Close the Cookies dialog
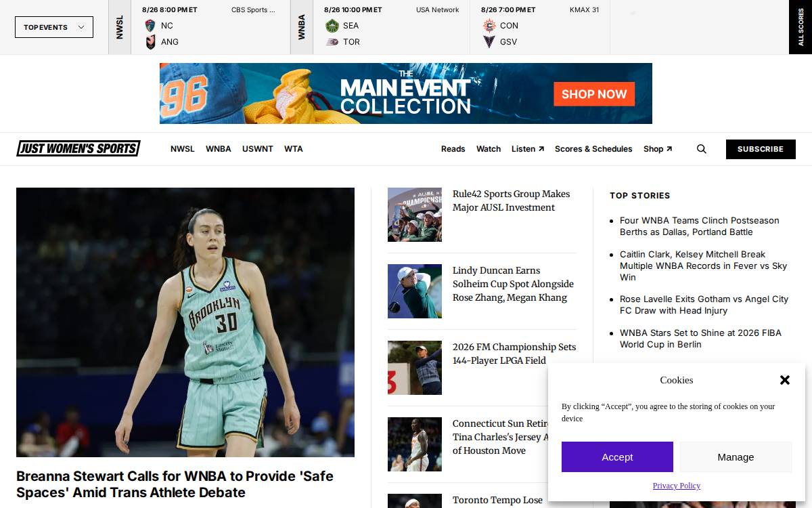Screen dimensions: 812x508 [x=785, y=380]
